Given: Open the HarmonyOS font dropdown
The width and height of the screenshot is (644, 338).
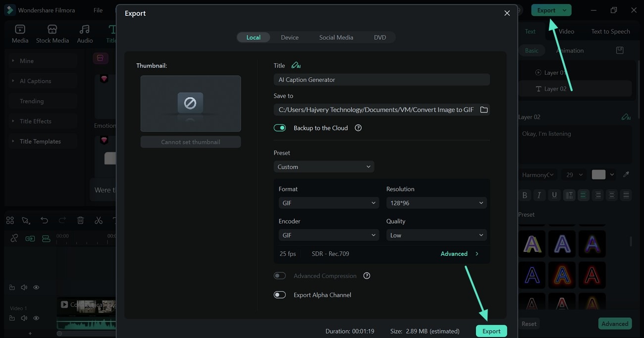Looking at the screenshot, I should [x=538, y=174].
